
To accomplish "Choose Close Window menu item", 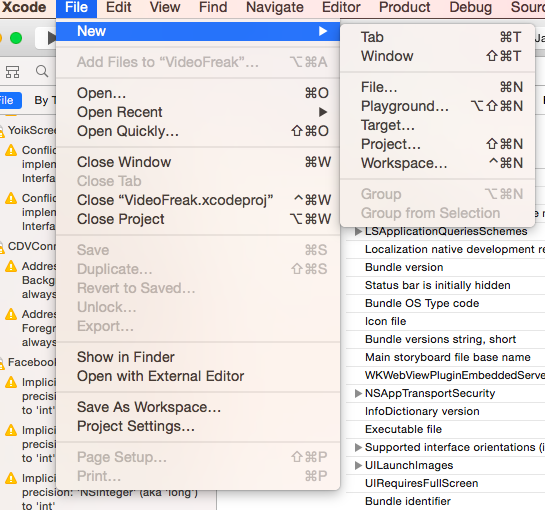I will click(x=198, y=162).
